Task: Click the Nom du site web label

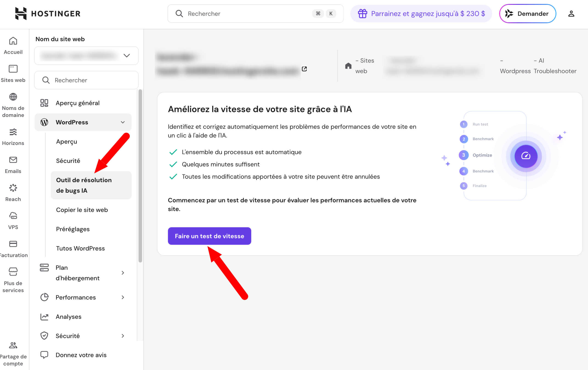Action: 60,39
